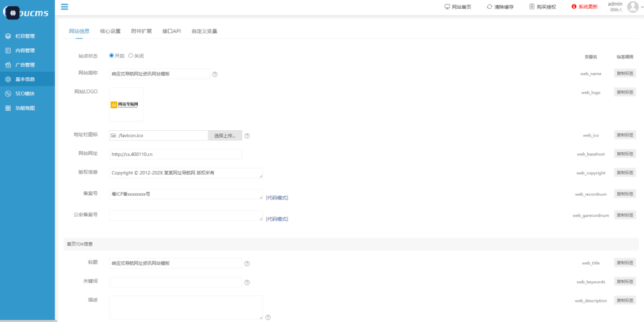644x322 pixels.
Task: Select the 关闭 site status radio button
Action: point(131,55)
